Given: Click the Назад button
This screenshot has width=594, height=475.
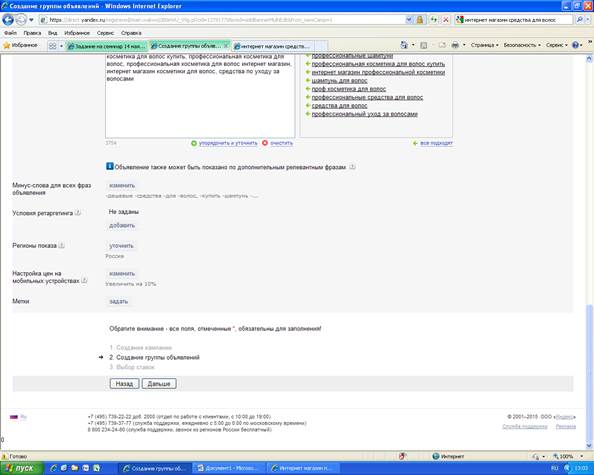Looking at the screenshot, I should [125, 384].
